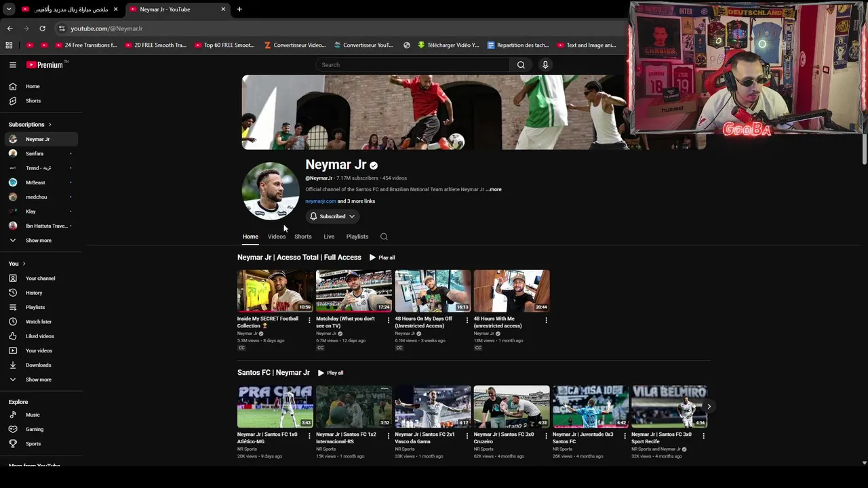This screenshot has height=488, width=868.
Task: Play all Santos FC videos
Action: pos(330,373)
